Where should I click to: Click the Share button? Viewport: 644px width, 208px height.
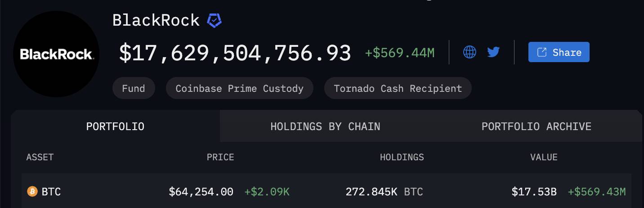click(x=559, y=52)
